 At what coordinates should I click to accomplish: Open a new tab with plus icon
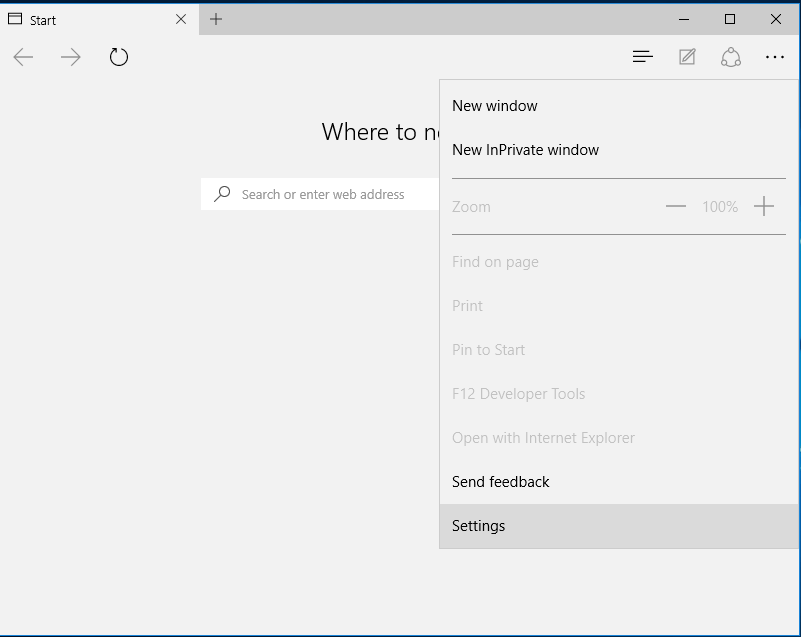(216, 19)
